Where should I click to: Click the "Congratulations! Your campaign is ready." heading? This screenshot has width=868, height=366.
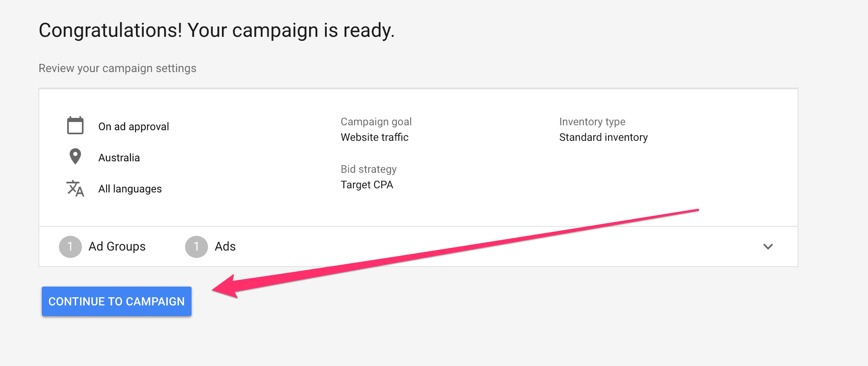tap(217, 30)
